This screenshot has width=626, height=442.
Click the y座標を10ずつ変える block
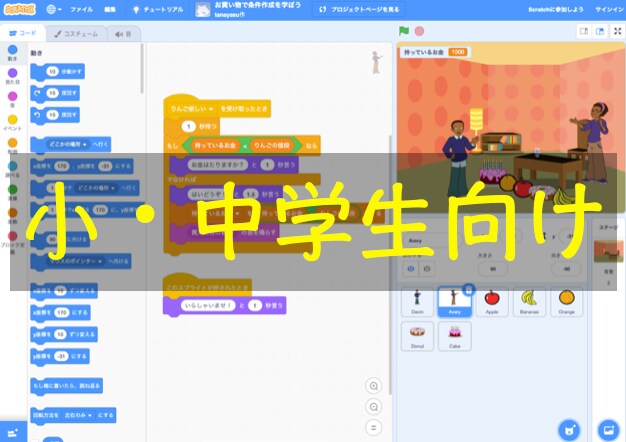click(x=64, y=334)
